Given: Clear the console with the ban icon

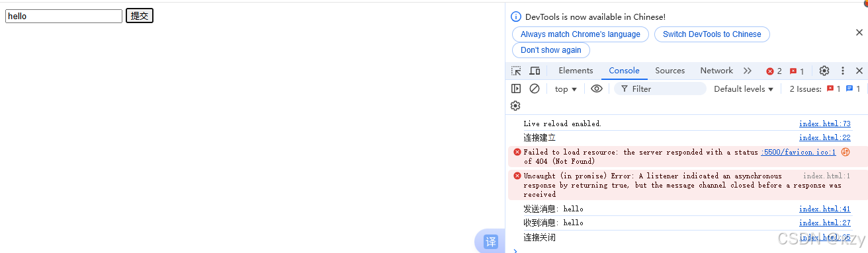Looking at the screenshot, I should (x=535, y=89).
